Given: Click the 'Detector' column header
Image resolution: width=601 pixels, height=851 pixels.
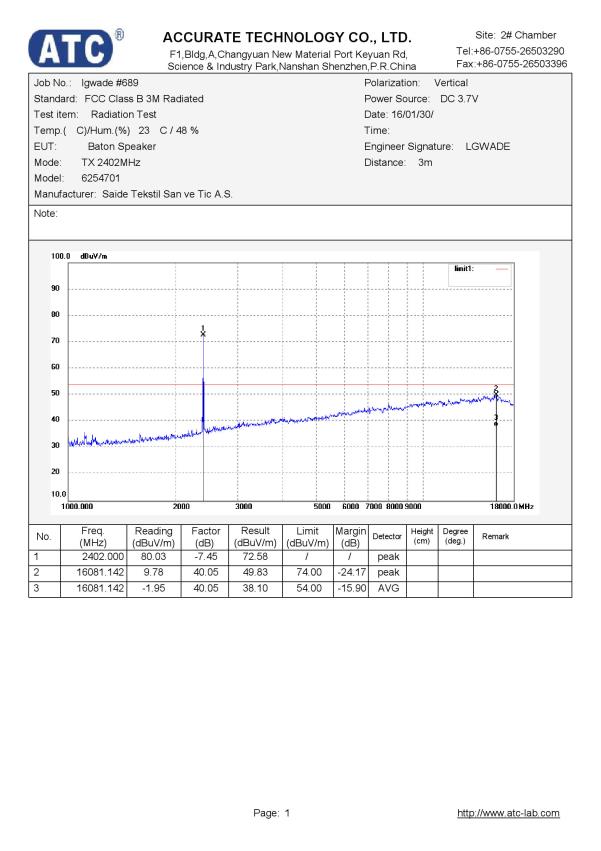Looking at the screenshot, I should [387, 536].
